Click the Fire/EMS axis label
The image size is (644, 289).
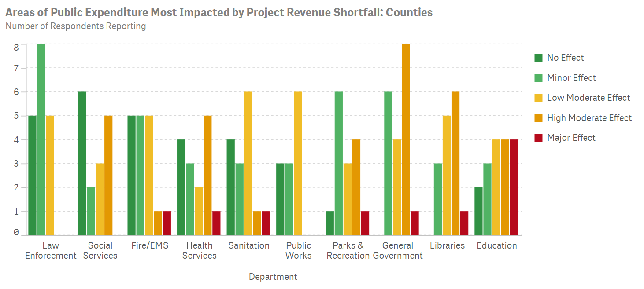pos(150,245)
